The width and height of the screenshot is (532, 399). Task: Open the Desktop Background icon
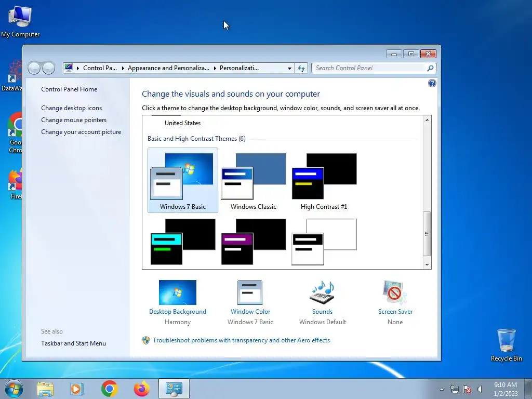point(178,292)
